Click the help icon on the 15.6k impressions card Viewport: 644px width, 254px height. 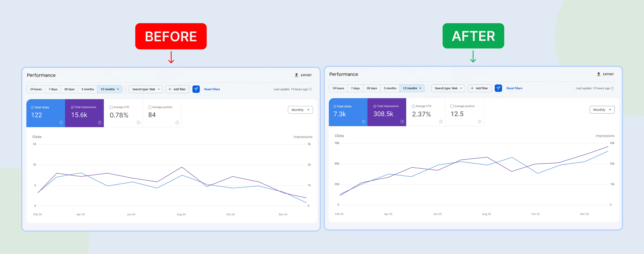click(x=100, y=123)
